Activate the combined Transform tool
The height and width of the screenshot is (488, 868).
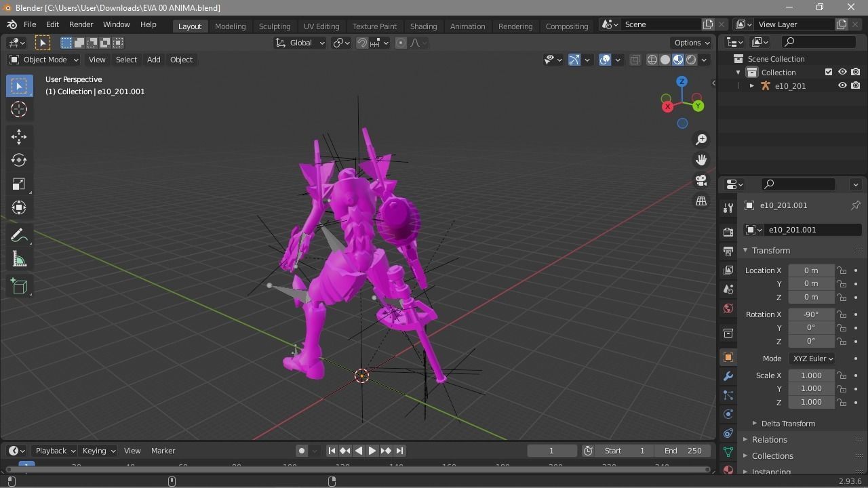pos(19,208)
